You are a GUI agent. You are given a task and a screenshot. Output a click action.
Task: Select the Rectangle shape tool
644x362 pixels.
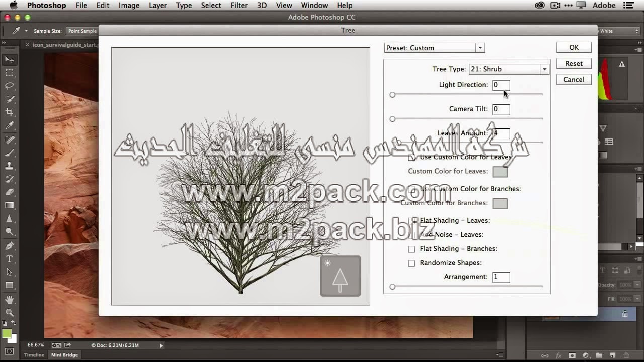click(x=10, y=285)
